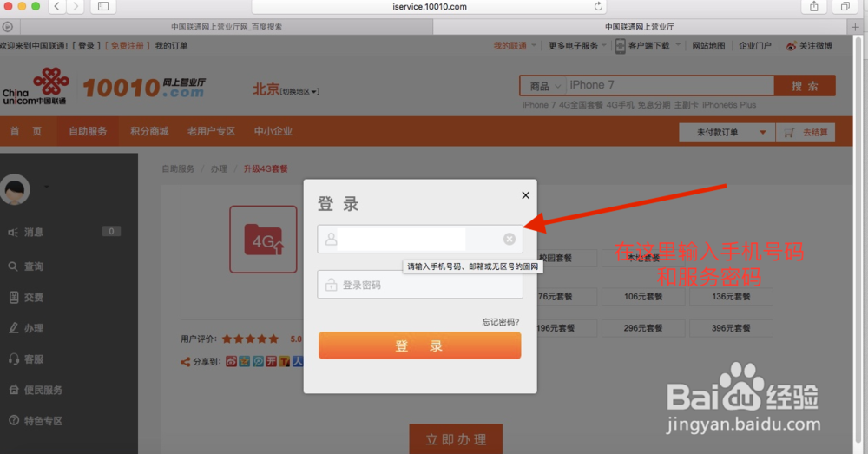Click 关注微博 Weibo icon link
This screenshot has width=868, height=454.
point(809,46)
